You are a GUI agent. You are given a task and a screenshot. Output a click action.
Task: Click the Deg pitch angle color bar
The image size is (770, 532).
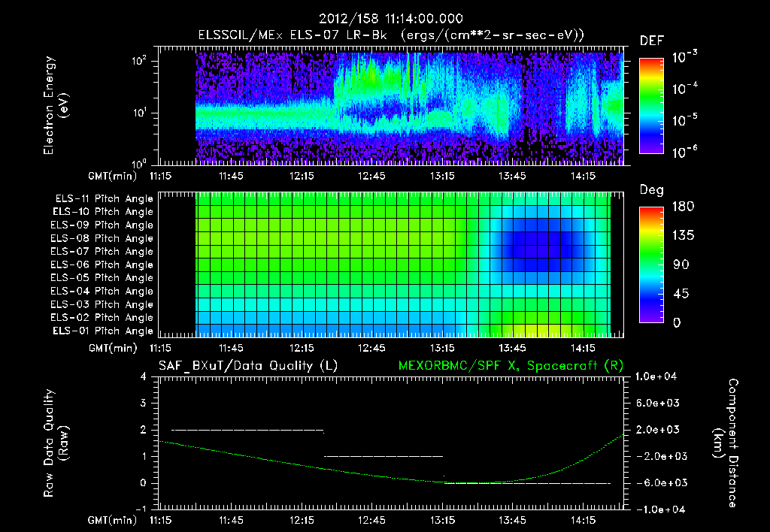[651, 264]
